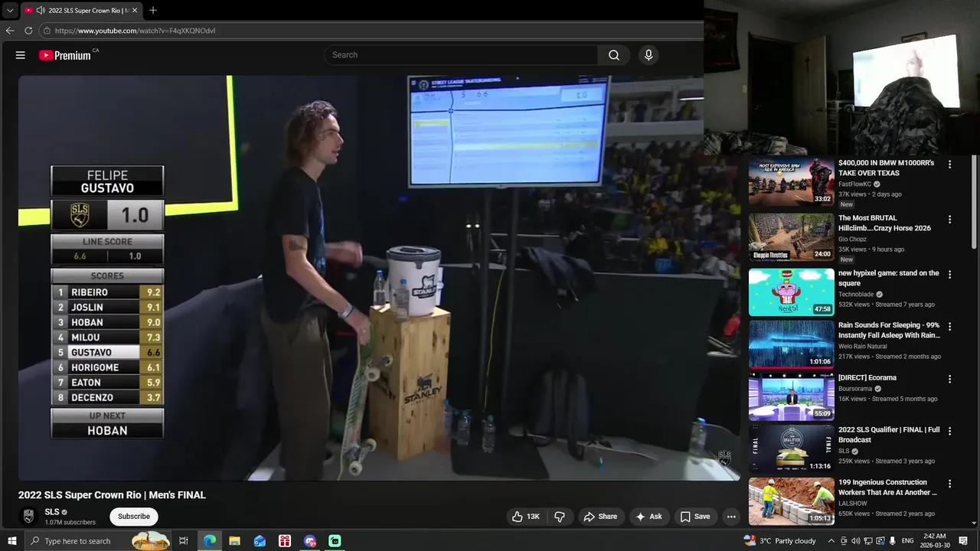Open the volume control in tray

pos(856,541)
